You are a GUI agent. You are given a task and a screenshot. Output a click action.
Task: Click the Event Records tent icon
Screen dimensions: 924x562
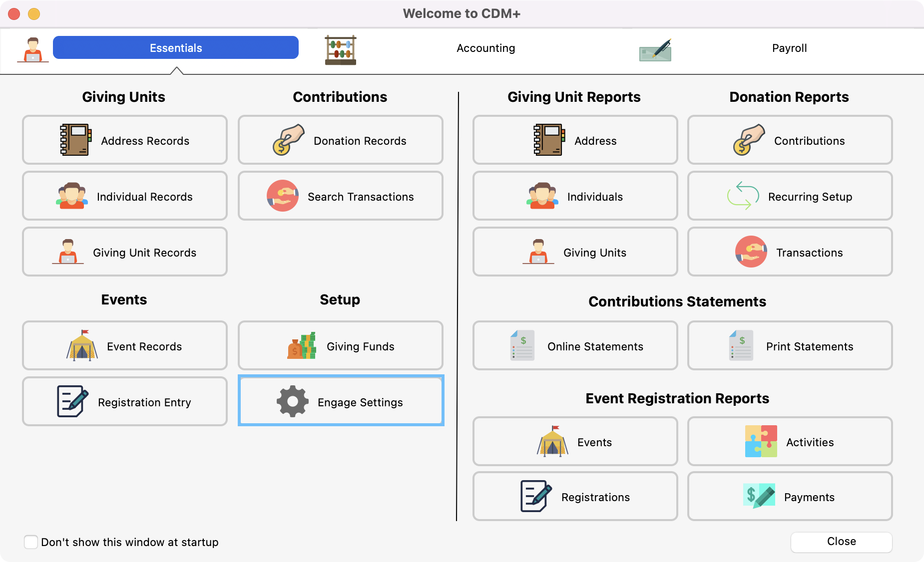pyautogui.click(x=82, y=345)
